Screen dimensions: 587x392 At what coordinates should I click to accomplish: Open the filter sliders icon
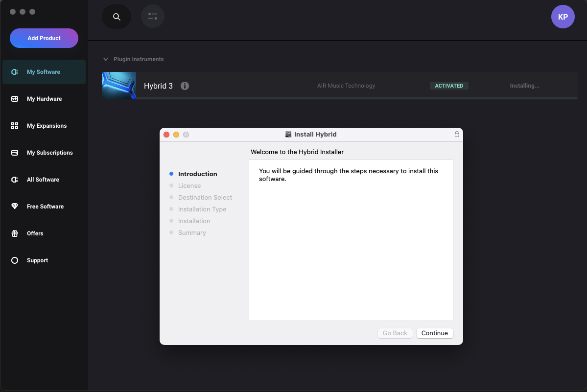click(153, 17)
